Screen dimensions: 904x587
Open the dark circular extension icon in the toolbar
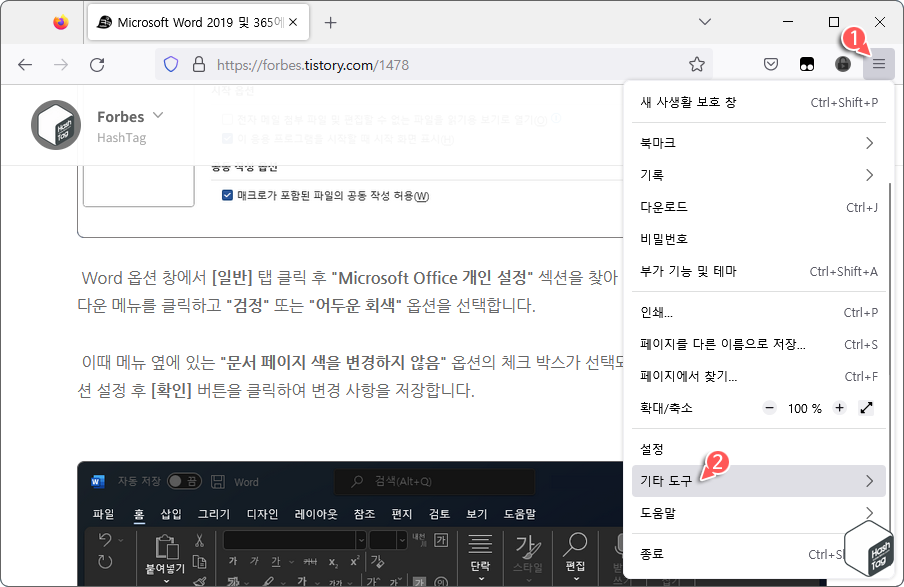842,64
